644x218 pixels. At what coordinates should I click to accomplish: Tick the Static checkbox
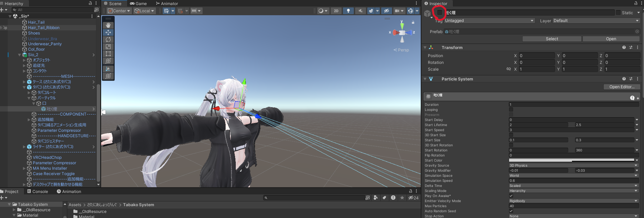pos(618,13)
